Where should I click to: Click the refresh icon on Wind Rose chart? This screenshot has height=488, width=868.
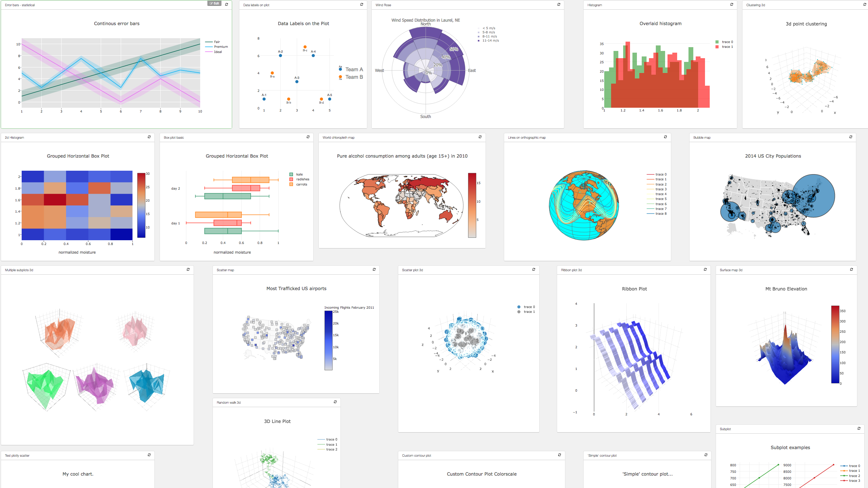point(558,5)
